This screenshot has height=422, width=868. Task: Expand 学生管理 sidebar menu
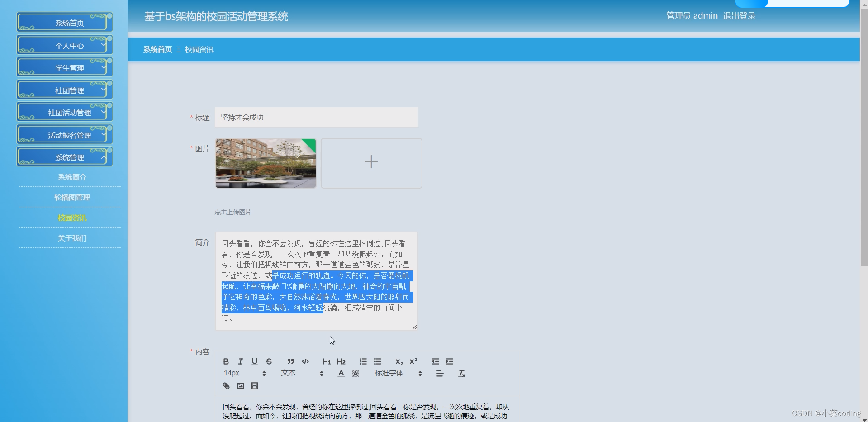(65, 67)
